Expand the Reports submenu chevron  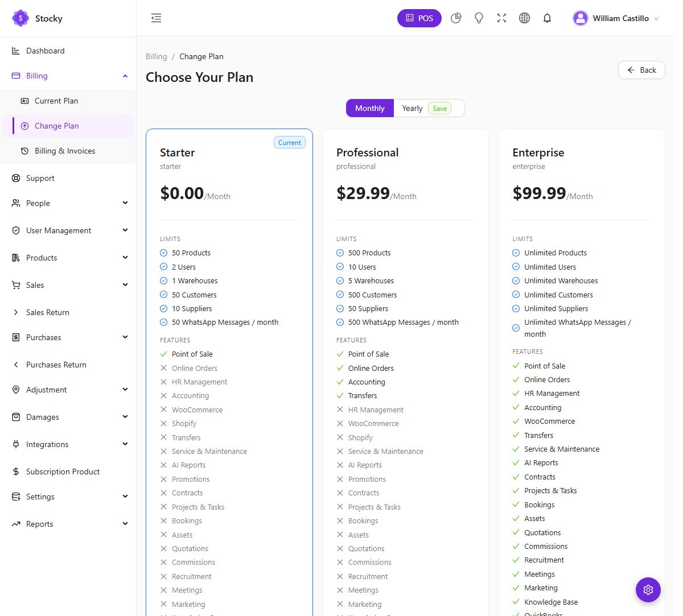click(x=125, y=524)
